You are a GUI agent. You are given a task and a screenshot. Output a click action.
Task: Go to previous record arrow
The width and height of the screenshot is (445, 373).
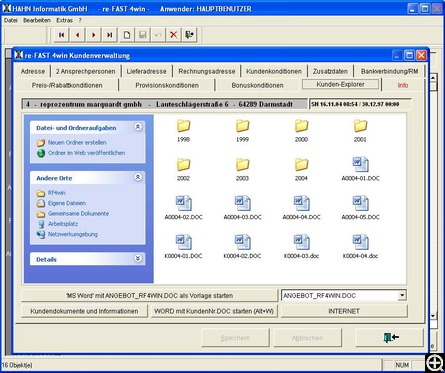coord(77,35)
